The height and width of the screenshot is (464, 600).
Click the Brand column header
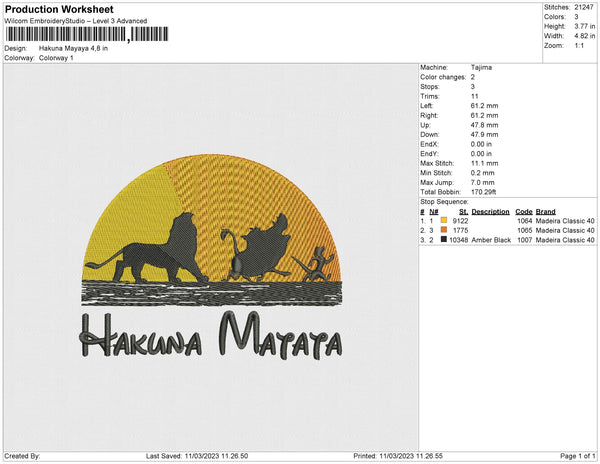(x=546, y=212)
